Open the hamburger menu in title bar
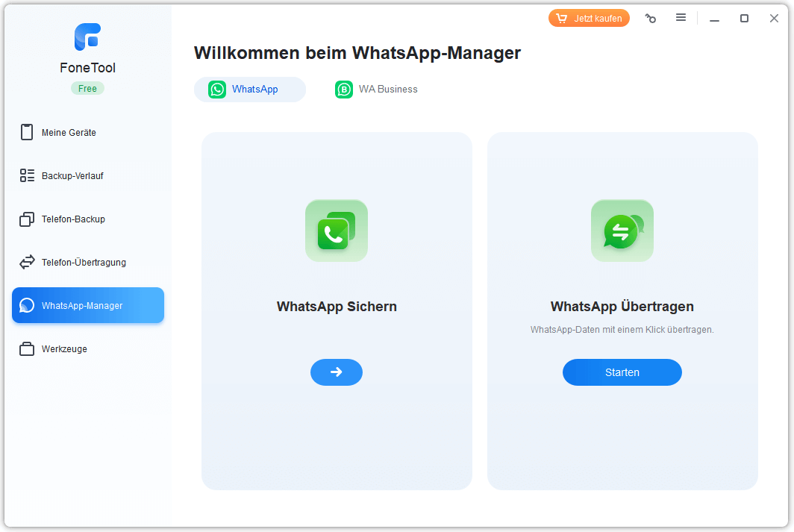The image size is (794, 532). pos(681,18)
